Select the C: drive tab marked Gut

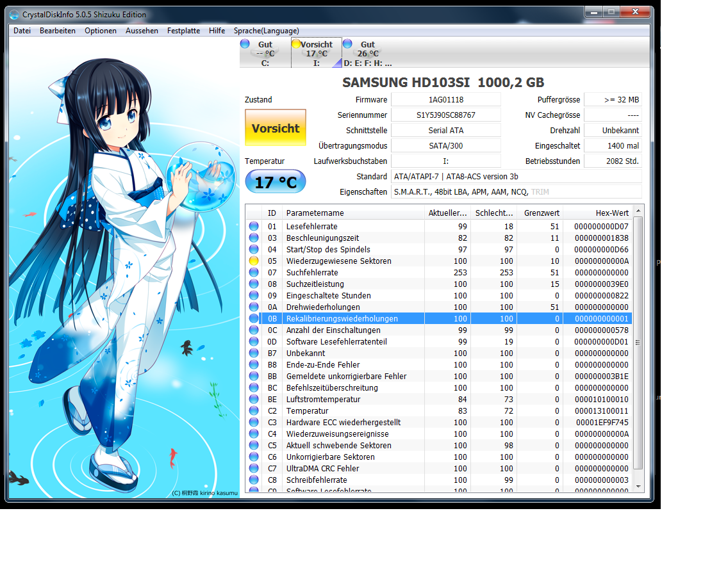[265, 53]
